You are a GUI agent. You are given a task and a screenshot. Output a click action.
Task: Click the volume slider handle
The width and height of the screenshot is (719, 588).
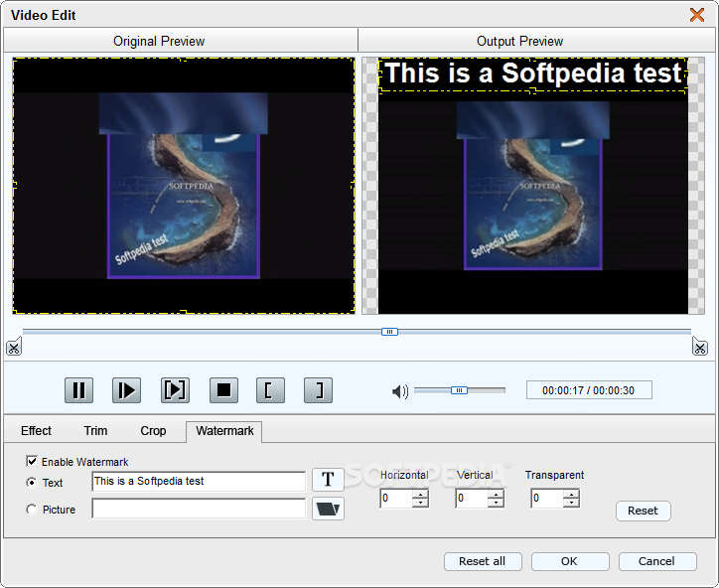(x=459, y=390)
